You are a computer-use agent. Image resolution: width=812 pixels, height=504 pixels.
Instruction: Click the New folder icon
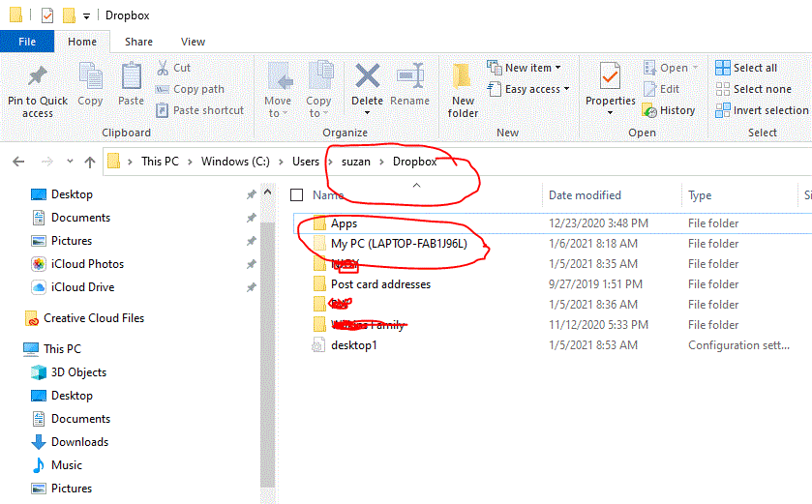click(463, 76)
